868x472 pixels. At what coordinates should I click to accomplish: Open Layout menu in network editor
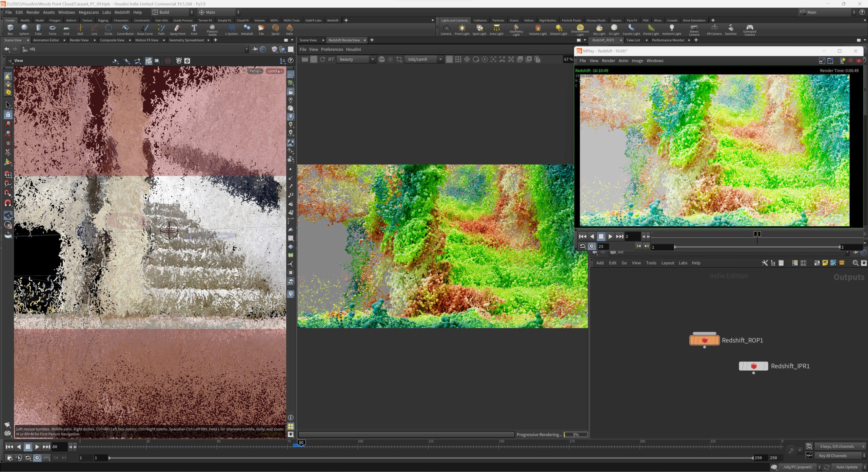[668, 263]
